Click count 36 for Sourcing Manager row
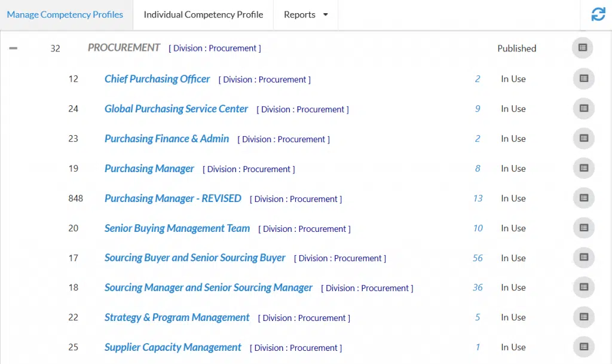The width and height of the screenshot is (612, 364). tap(478, 288)
